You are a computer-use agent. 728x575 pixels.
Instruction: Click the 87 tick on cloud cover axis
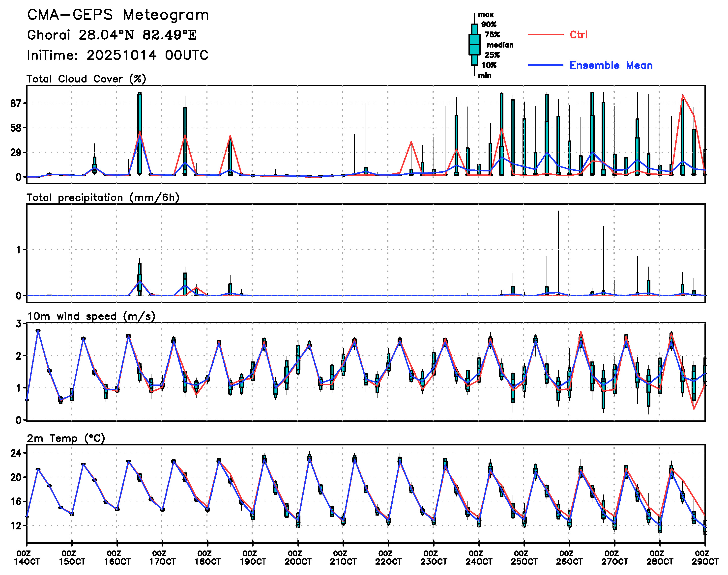(16, 103)
